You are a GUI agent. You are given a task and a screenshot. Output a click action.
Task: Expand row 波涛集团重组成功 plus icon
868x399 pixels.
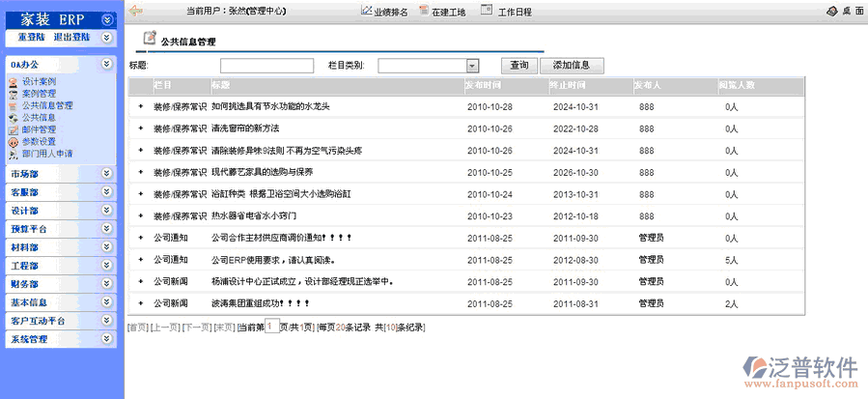click(141, 303)
